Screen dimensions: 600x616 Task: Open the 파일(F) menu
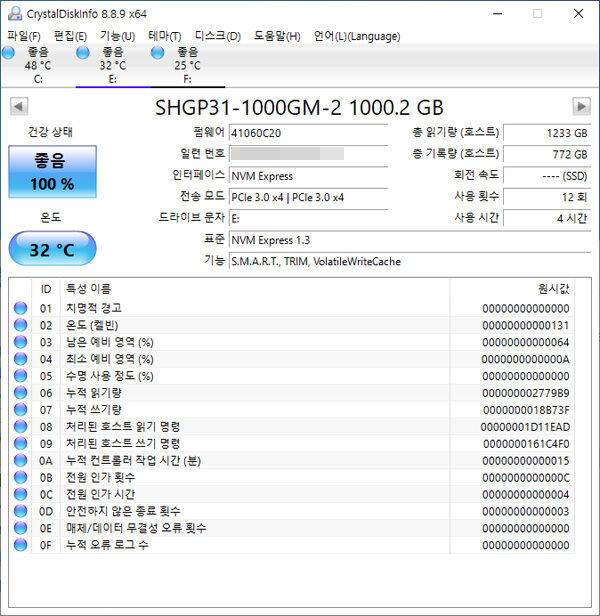[24, 36]
